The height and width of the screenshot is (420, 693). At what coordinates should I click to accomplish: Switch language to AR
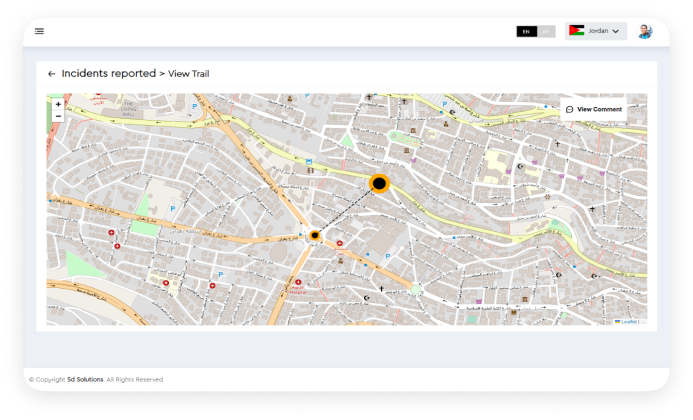pyautogui.click(x=547, y=31)
